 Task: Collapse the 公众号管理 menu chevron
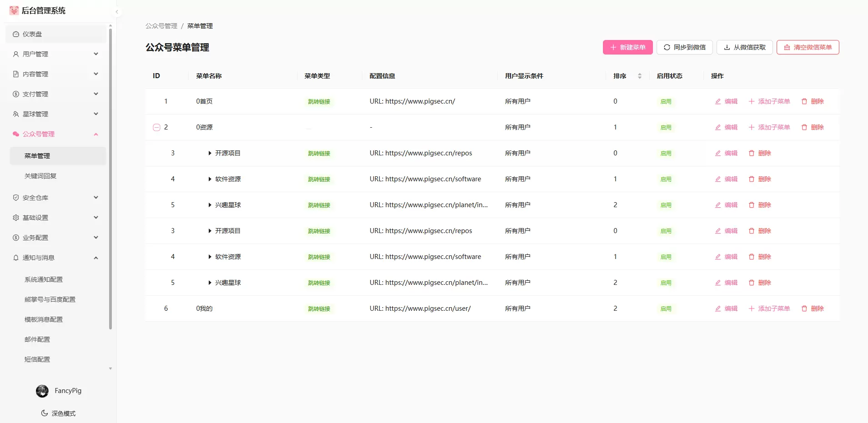(96, 134)
